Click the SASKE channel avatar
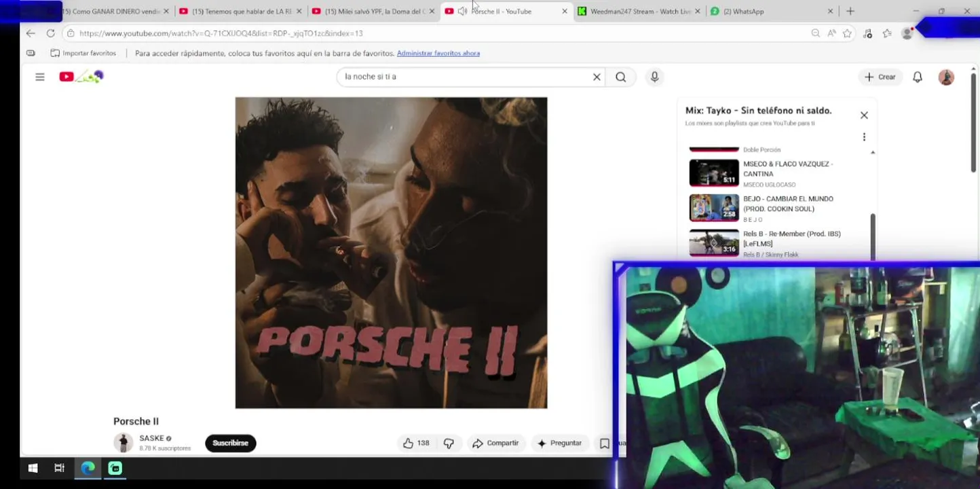The image size is (980, 489). point(124,443)
